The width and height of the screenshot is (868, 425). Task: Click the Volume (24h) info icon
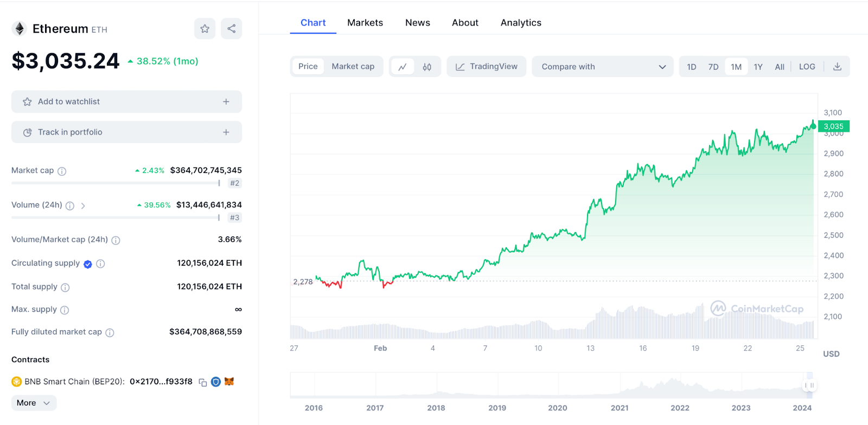70,206
